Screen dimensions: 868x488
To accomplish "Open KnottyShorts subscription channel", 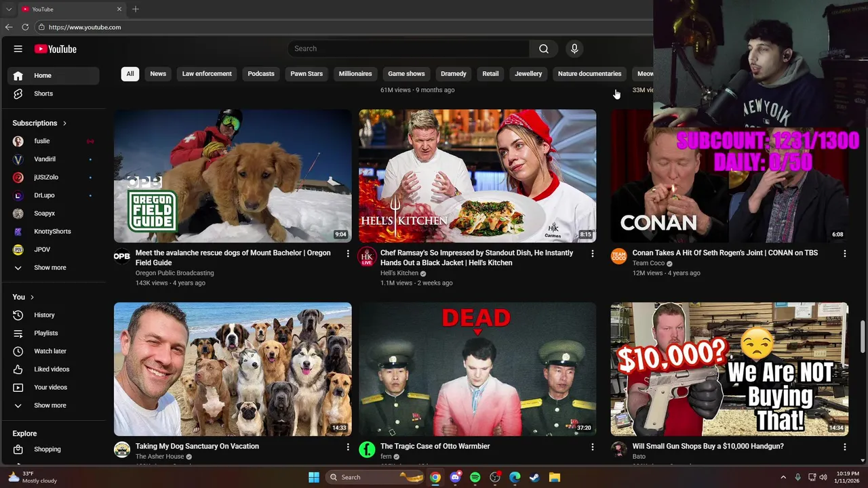I will pyautogui.click(x=53, y=231).
